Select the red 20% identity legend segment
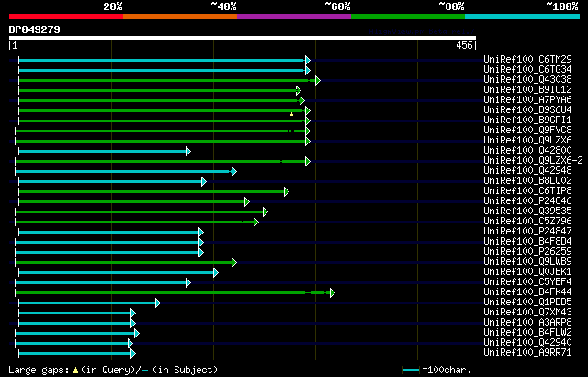The image size is (588, 377). tap(66, 17)
